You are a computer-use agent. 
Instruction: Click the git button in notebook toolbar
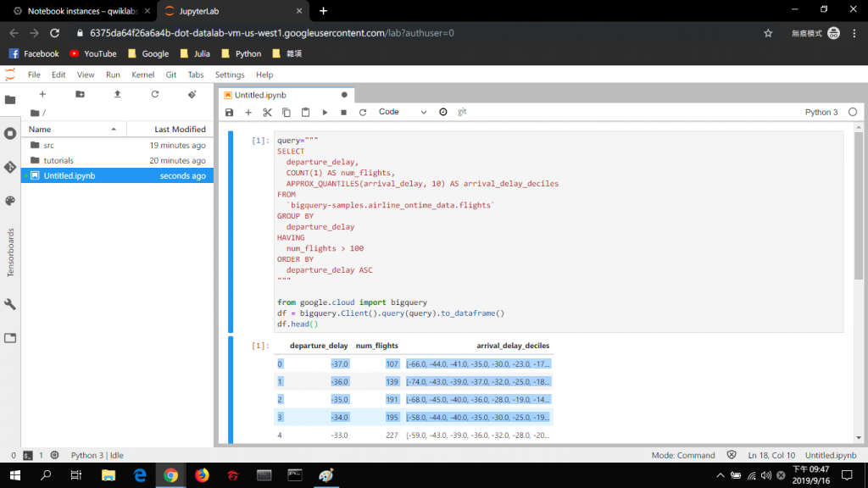462,112
